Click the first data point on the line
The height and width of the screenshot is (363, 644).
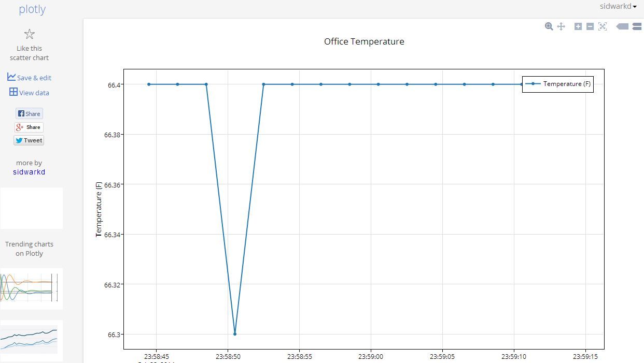coord(149,84)
